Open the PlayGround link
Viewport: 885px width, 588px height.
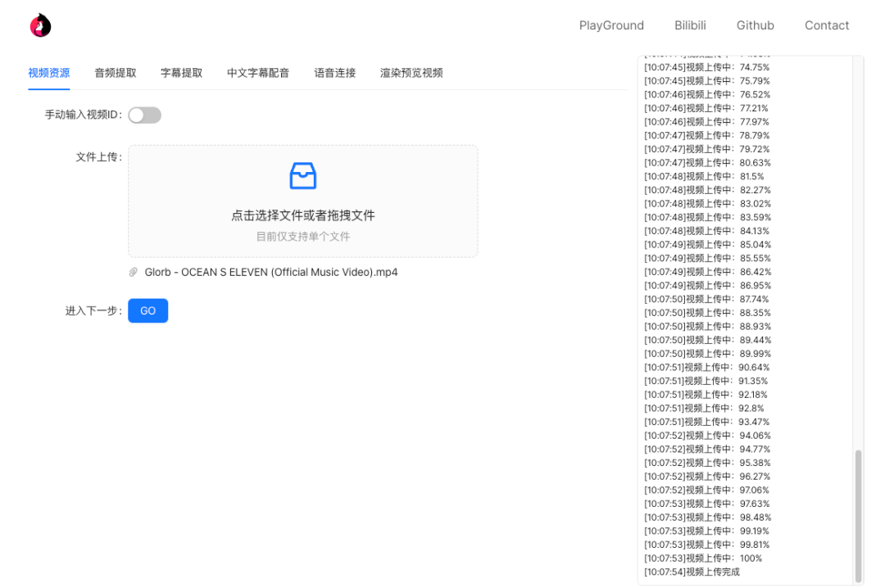pos(611,25)
